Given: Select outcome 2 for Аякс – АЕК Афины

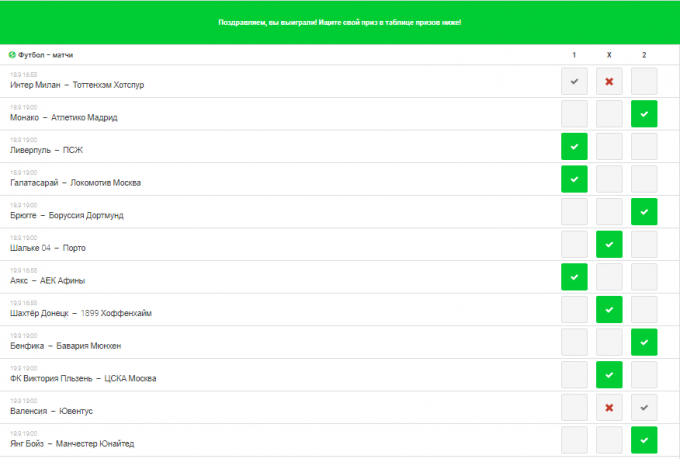Looking at the screenshot, I should (x=644, y=277).
